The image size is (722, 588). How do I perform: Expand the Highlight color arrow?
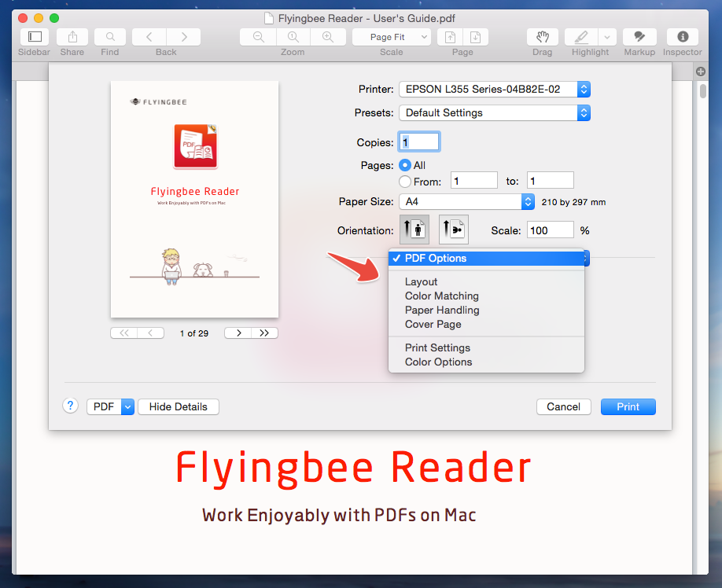click(x=607, y=37)
